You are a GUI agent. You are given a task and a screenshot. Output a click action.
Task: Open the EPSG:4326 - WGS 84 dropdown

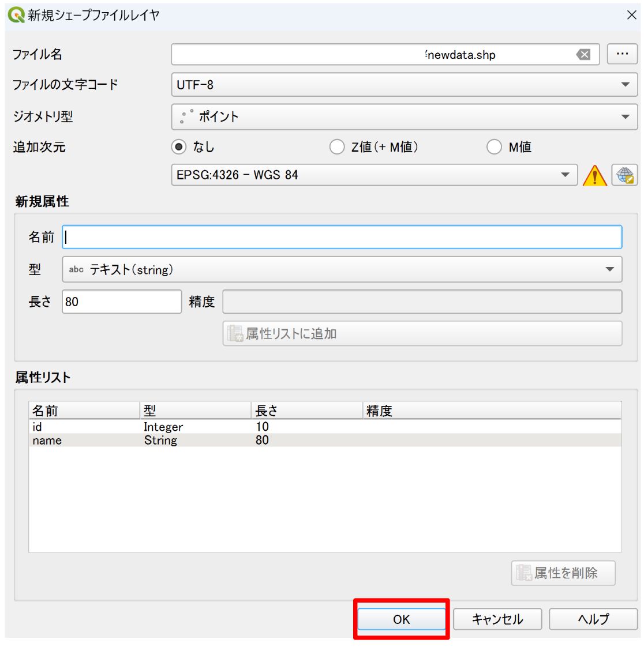[375, 175]
